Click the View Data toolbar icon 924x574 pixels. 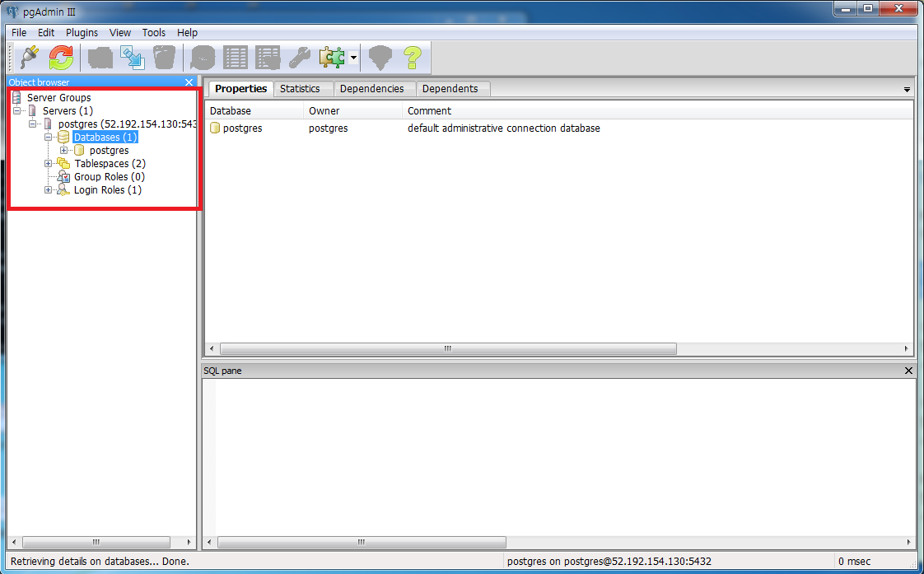point(235,57)
